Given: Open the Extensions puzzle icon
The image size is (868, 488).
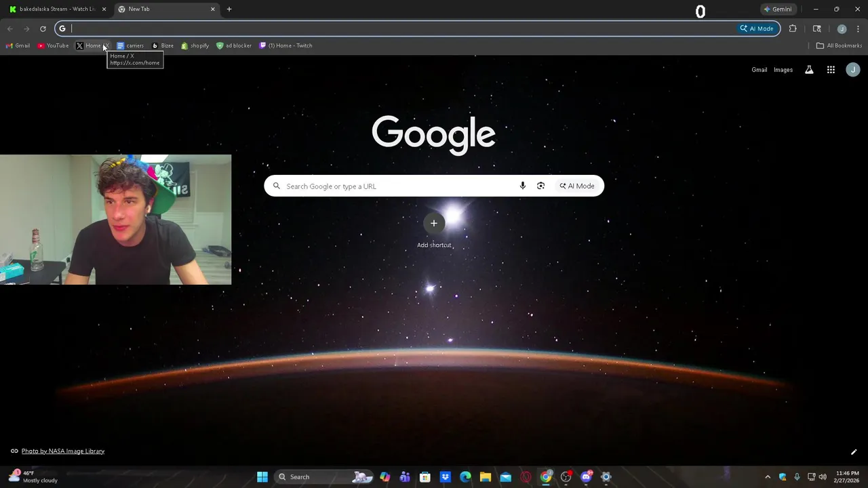Looking at the screenshot, I should pos(793,28).
